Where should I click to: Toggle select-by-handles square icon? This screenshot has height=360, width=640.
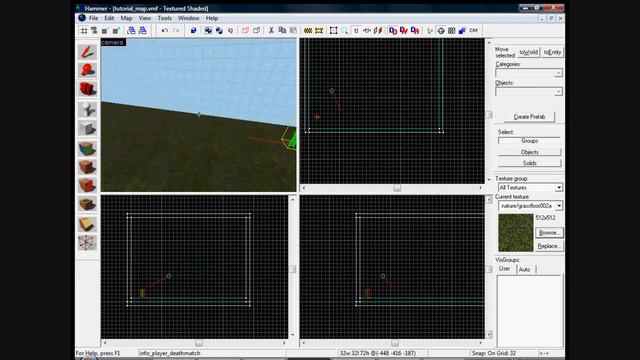click(x=333, y=31)
